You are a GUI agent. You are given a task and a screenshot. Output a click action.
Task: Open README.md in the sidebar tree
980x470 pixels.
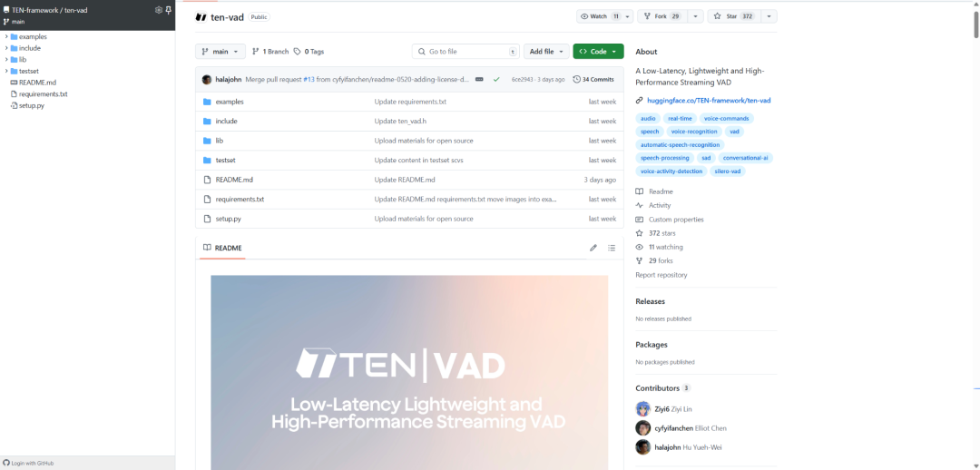point(37,83)
